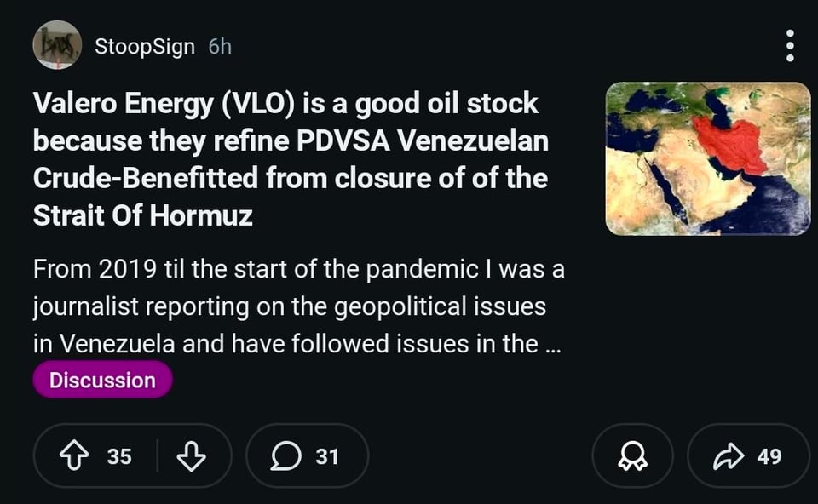The width and height of the screenshot is (818, 504).
Task: Click the comment count 31
Action: pos(327,456)
